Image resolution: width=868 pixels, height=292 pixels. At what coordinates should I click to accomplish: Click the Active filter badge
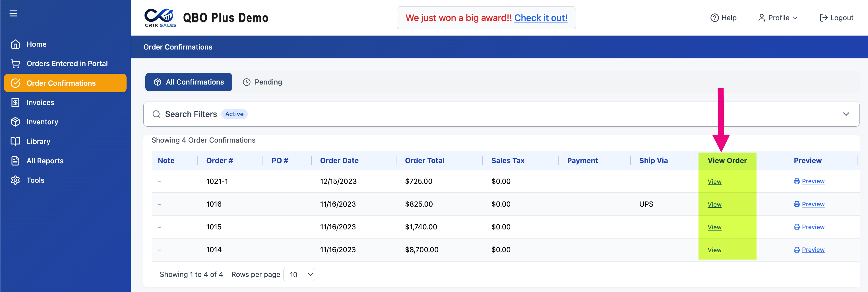pos(234,114)
